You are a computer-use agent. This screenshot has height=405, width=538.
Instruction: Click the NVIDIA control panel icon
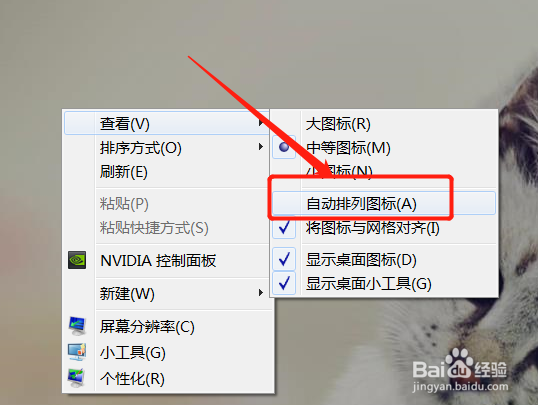[77, 260]
